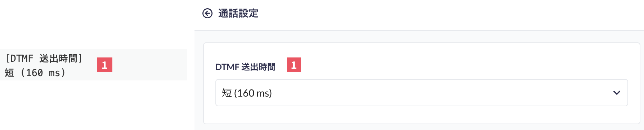Go back using the circled arrow icon
The image size is (644, 130).
(207, 14)
